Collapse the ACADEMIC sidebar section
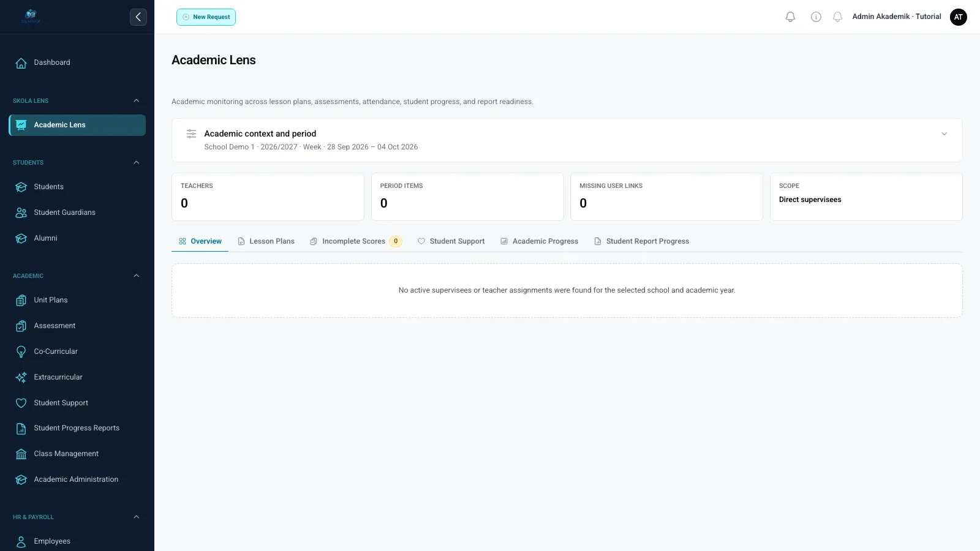The height and width of the screenshot is (551, 980). click(137, 275)
